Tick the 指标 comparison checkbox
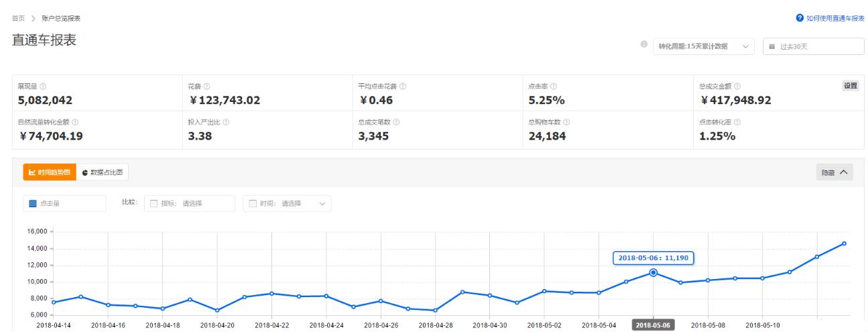This screenshot has height=332, width=868. coord(153,203)
